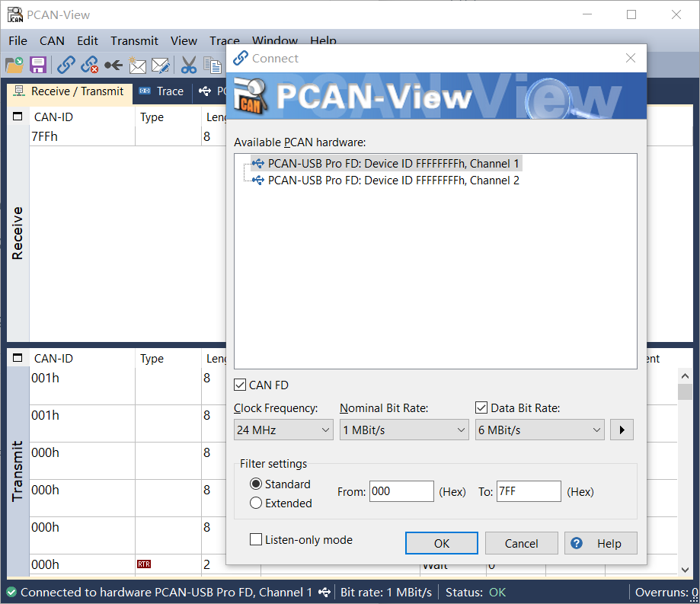Click the Receive panel collapse icon
Viewport: 700px width, 604px height.
point(18,117)
